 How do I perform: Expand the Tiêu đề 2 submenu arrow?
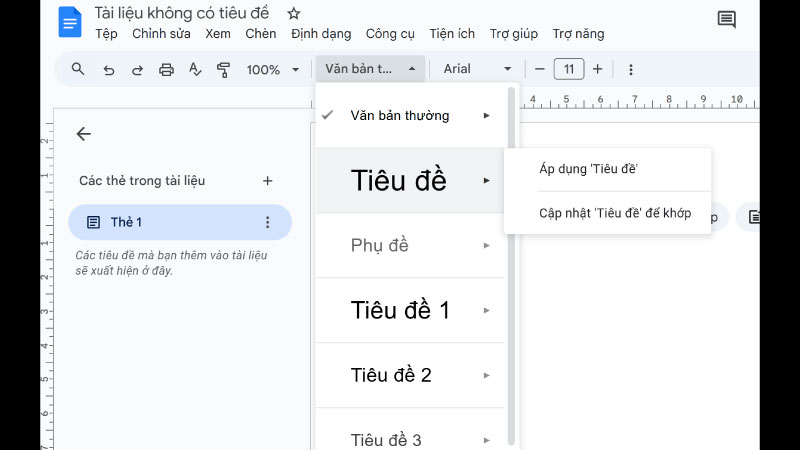487,376
